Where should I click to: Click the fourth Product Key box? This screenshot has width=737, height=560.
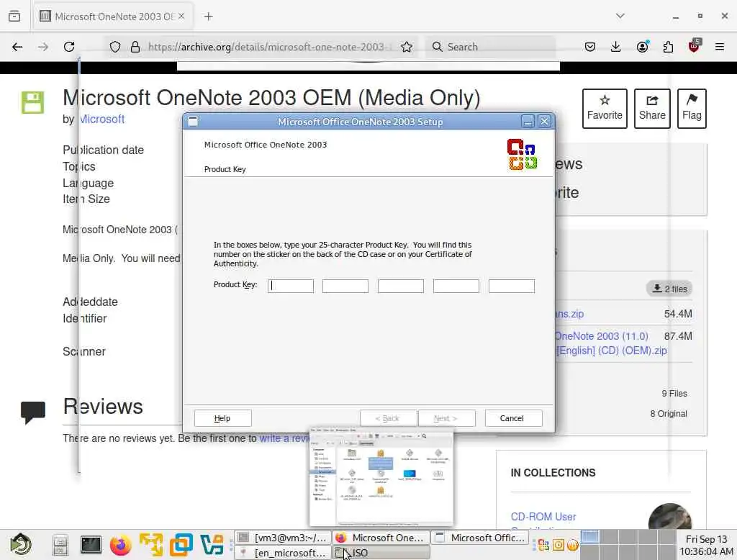456,286
